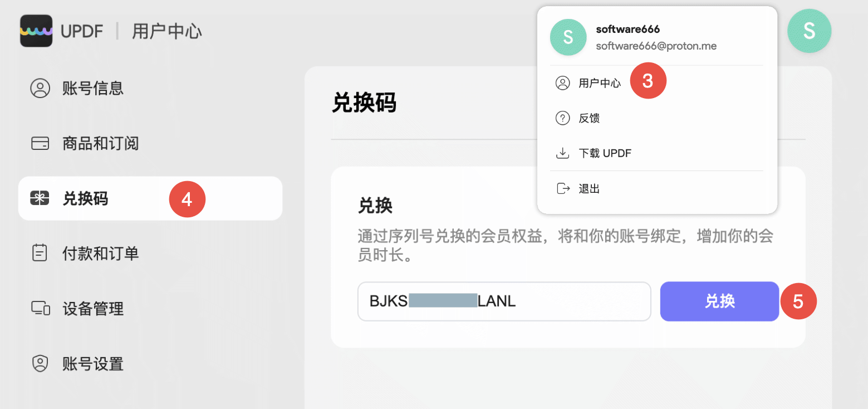Click the payments and orders clipboard icon
Screen dimensions: 868x409
pos(40,254)
